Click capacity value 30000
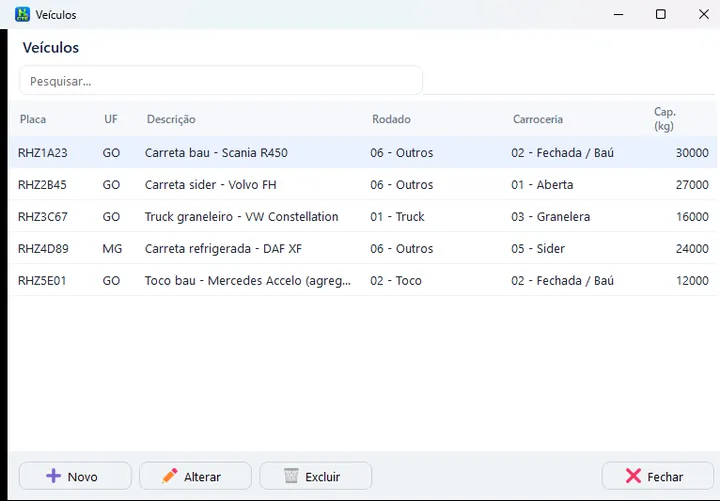 click(692, 153)
